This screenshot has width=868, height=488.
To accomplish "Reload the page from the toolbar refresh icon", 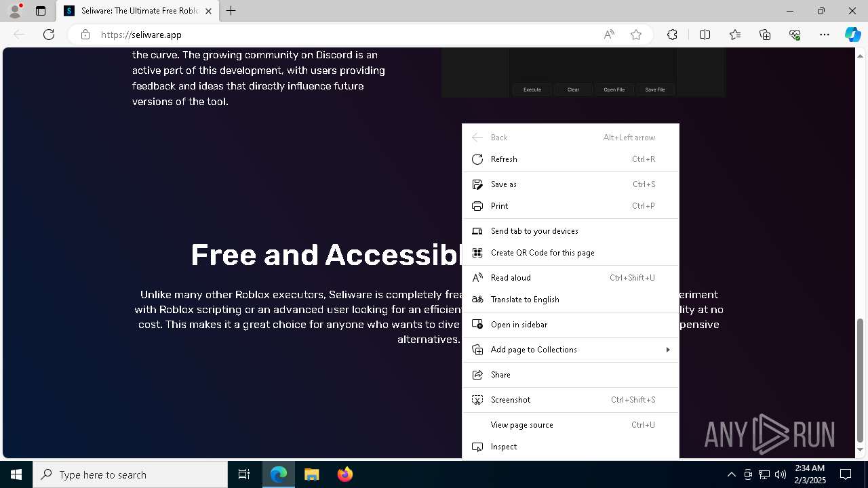I will click(x=49, y=35).
